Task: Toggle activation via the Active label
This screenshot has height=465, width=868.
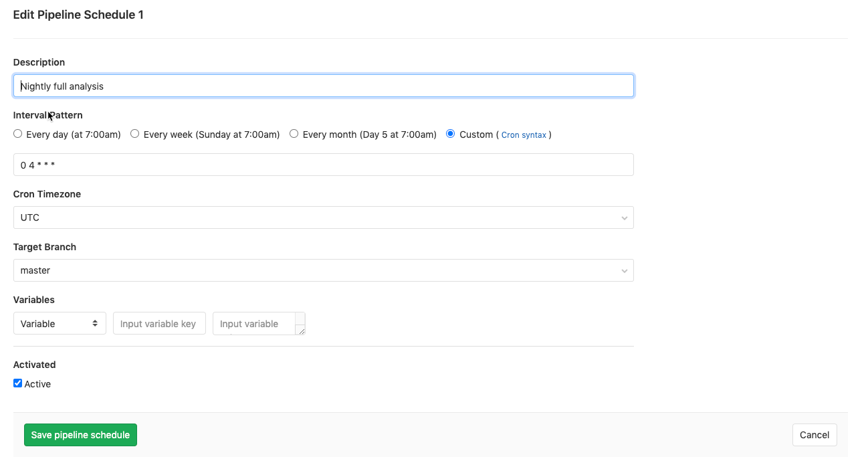Action: click(x=37, y=383)
